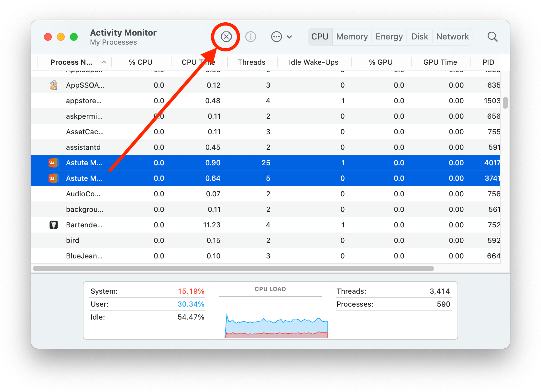Click the Stop process icon in toolbar
Viewport: 541px width, 392px height.
click(226, 37)
